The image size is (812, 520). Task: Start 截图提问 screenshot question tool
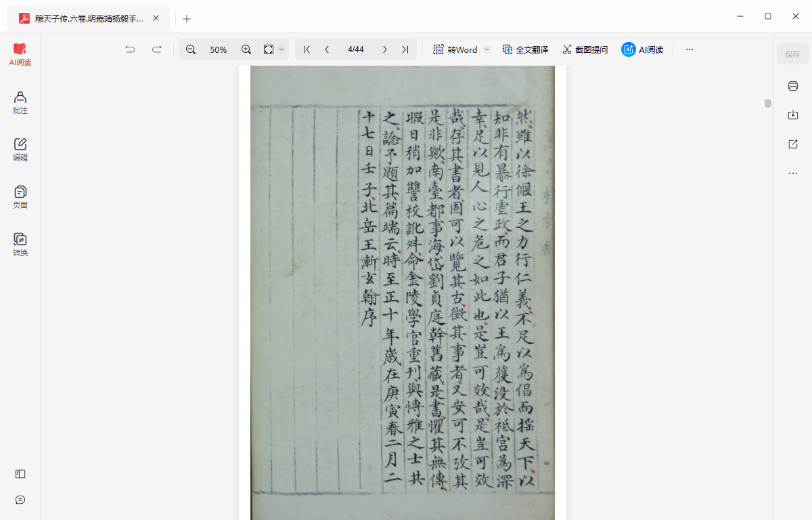pyautogui.click(x=585, y=49)
